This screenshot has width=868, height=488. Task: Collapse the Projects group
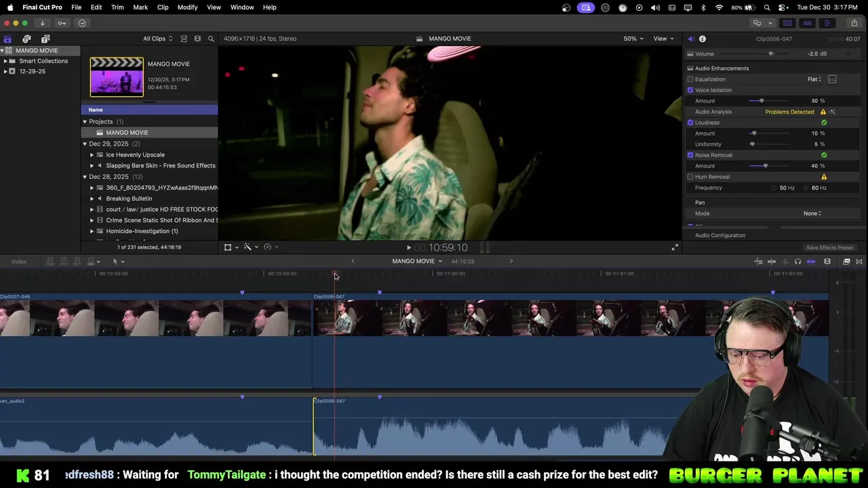85,122
